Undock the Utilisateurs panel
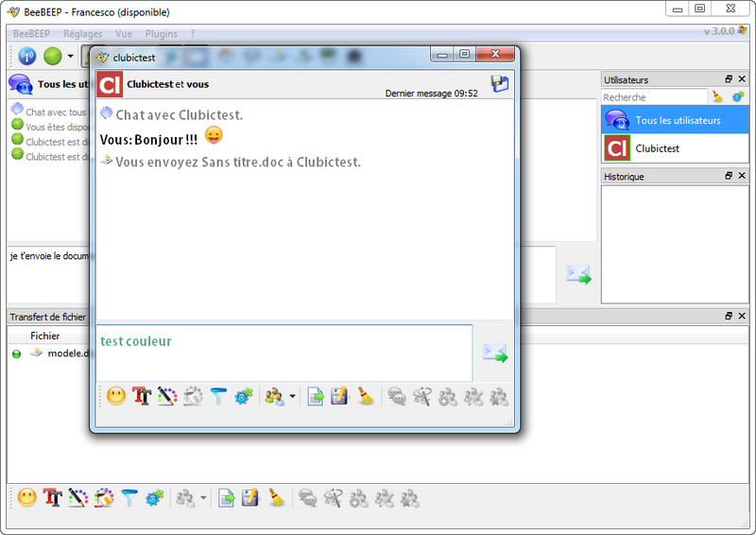Viewport: 756px width, 535px height. point(729,79)
